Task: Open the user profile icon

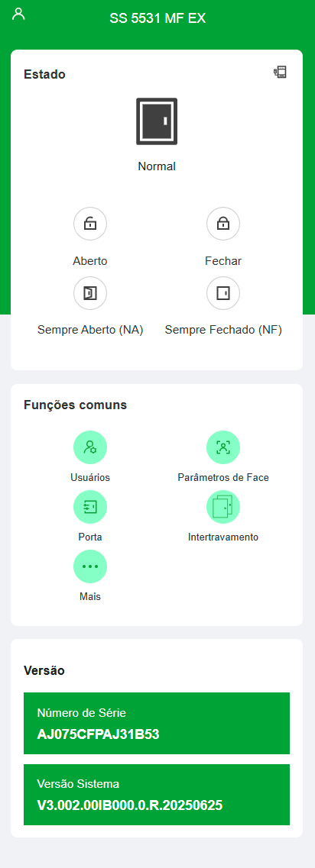Action: pyautogui.click(x=19, y=14)
